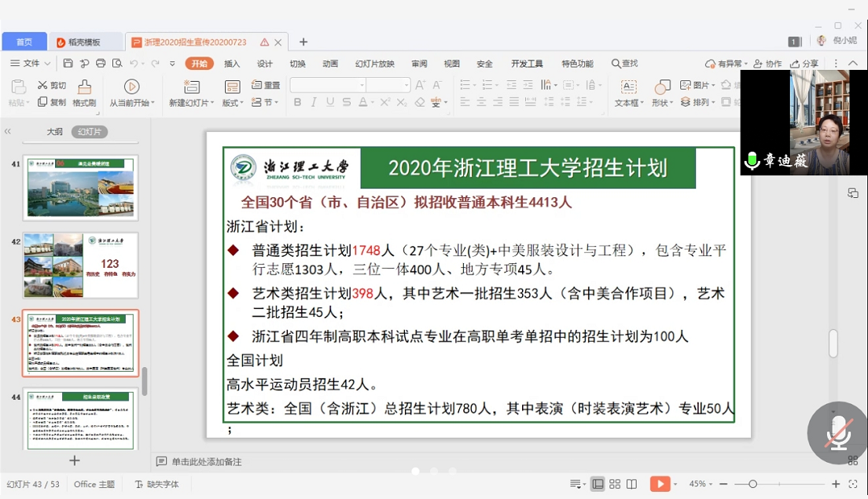Select the Format Painter (格式刷) tool
Image resolution: width=868 pixels, height=499 pixels.
point(84,93)
